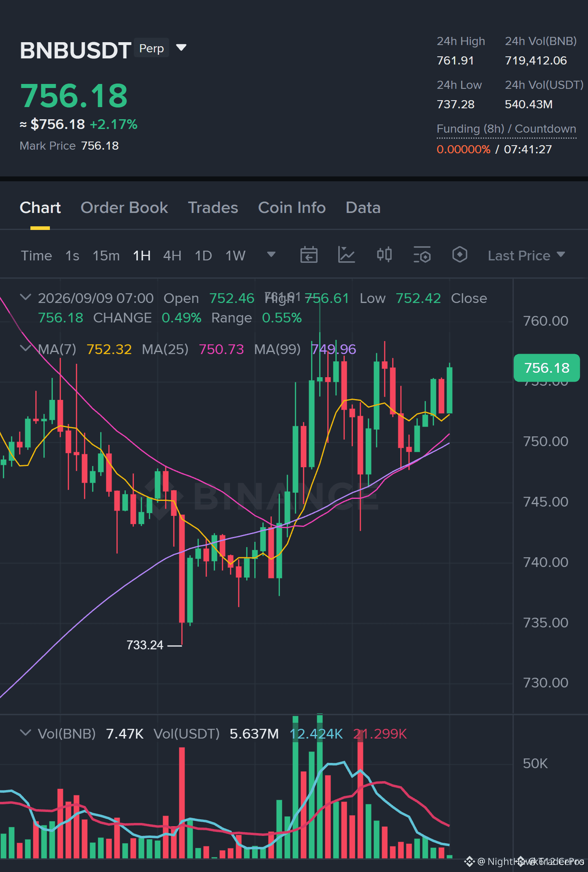Viewport: 588px width, 872px height.
Task: Open the Last Price dropdown
Action: point(526,256)
